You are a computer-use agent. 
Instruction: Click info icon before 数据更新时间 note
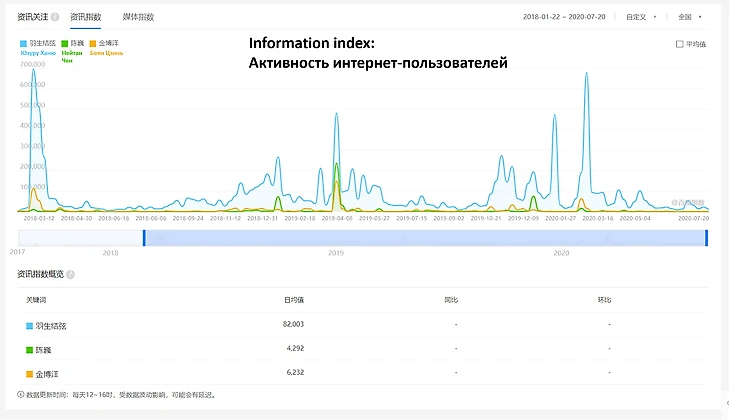click(20, 395)
